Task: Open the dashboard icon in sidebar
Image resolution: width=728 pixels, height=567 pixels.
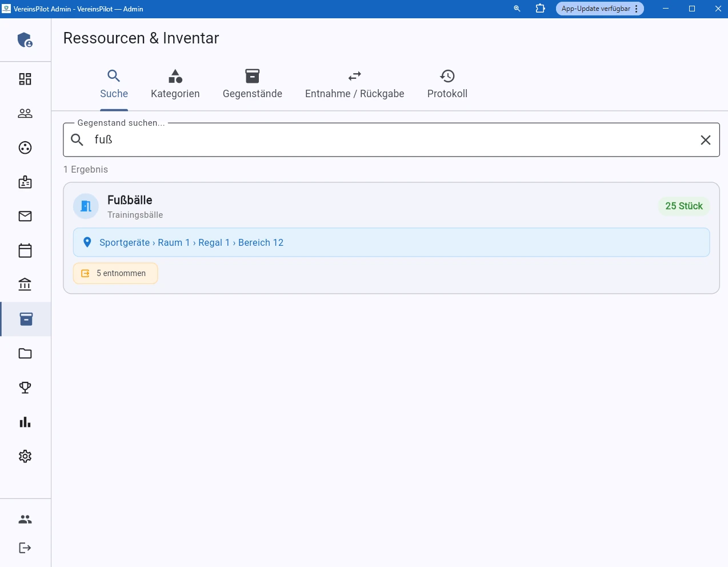Action: tap(25, 79)
